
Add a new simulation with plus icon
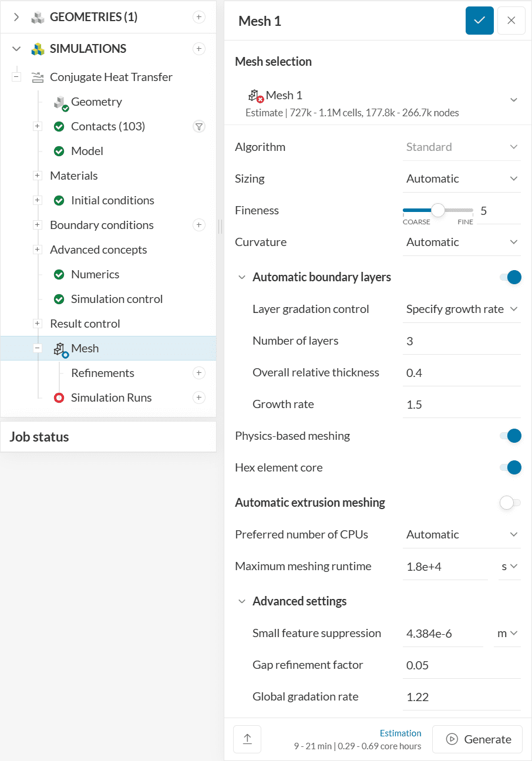[x=199, y=49]
